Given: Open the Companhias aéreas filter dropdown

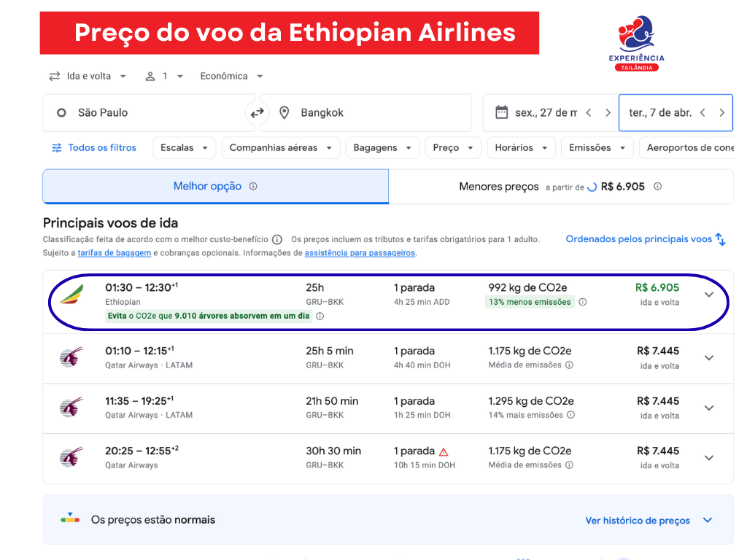Looking at the screenshot, I should pos(281,148).
